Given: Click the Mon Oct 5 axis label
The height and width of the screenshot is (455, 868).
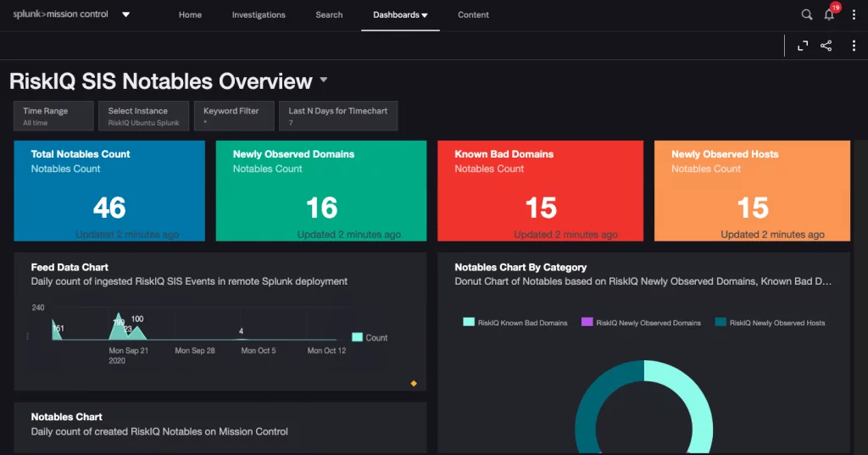Looking at the screenshot, I should pyautogui.click(x=259, y=351).
